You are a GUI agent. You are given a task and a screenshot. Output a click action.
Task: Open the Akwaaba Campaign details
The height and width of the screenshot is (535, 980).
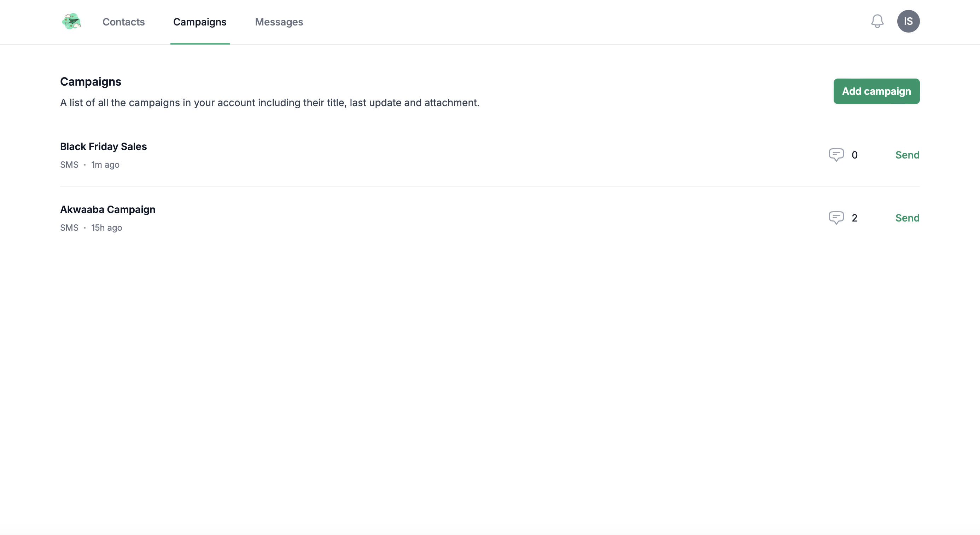107,209
